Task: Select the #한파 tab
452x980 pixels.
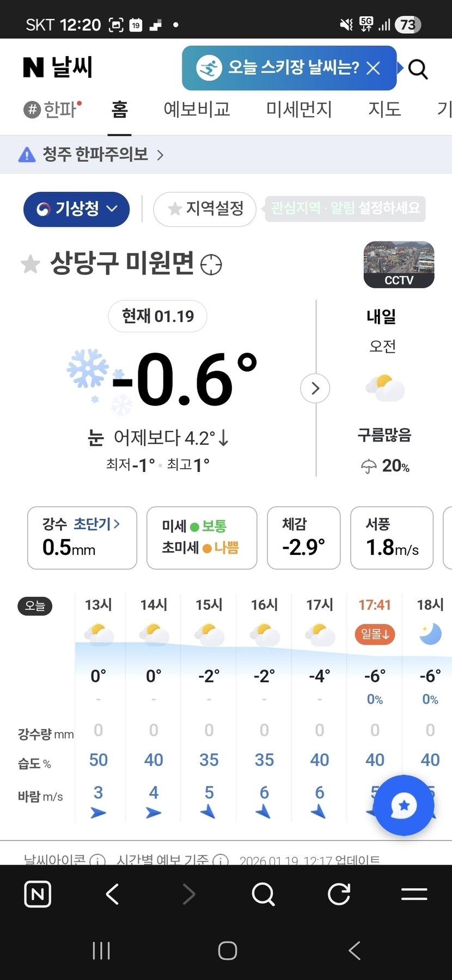Action: [x=52, y=110]
